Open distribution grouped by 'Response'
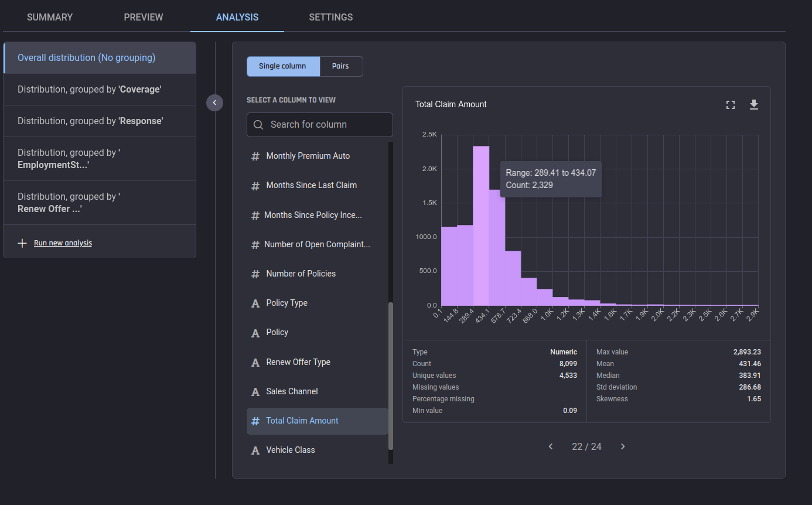 click(x=100, y=121)
